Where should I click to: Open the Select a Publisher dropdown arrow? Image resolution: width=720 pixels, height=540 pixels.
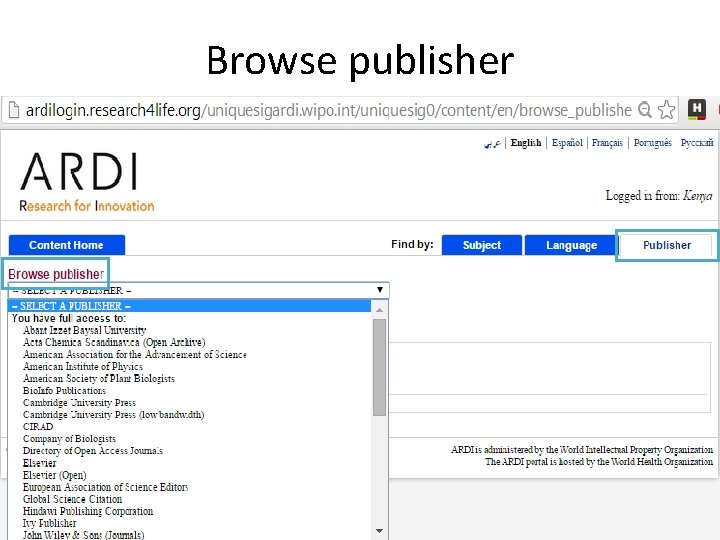pyautogui.click(x=380, y=290)
